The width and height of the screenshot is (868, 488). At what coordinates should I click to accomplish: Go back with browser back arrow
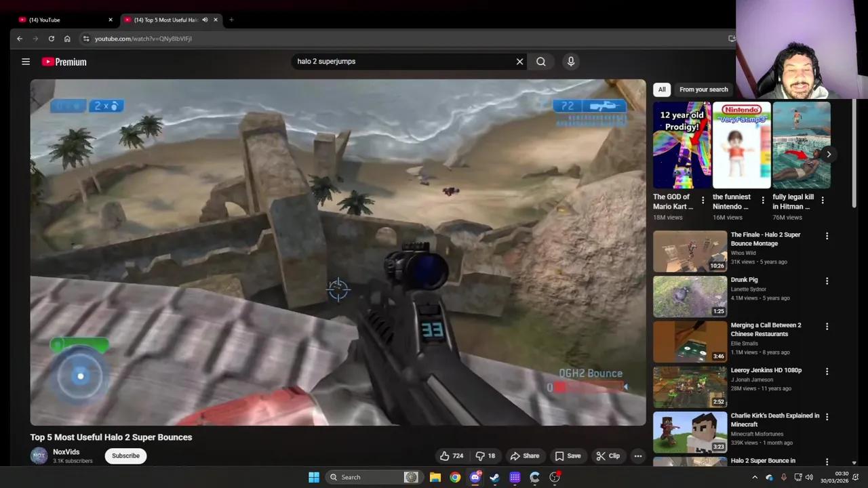pyautogui.click(x=20, y=39)
